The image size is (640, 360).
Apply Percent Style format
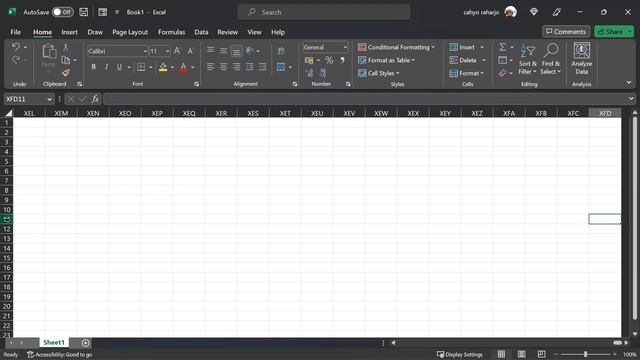329,60
